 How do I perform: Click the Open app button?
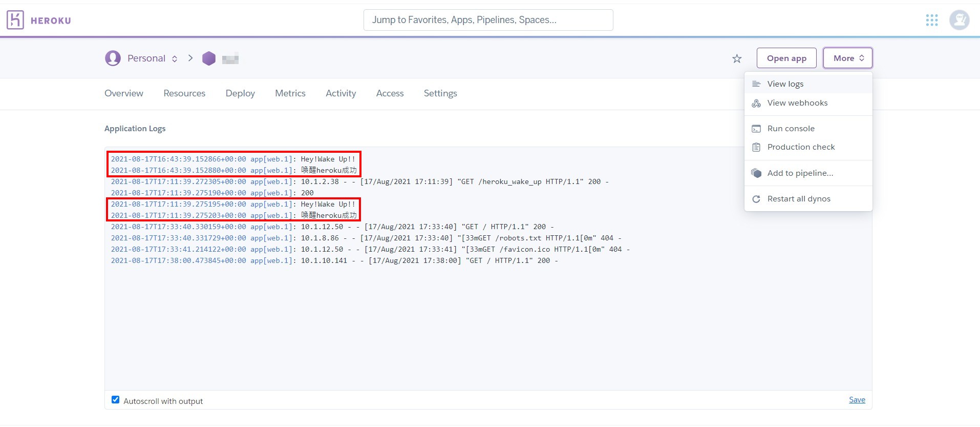786,58
